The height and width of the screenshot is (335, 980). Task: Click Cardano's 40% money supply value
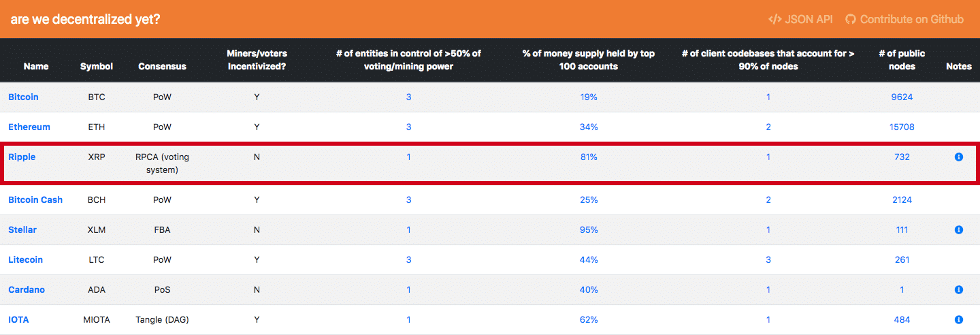(x=589, y=289)
